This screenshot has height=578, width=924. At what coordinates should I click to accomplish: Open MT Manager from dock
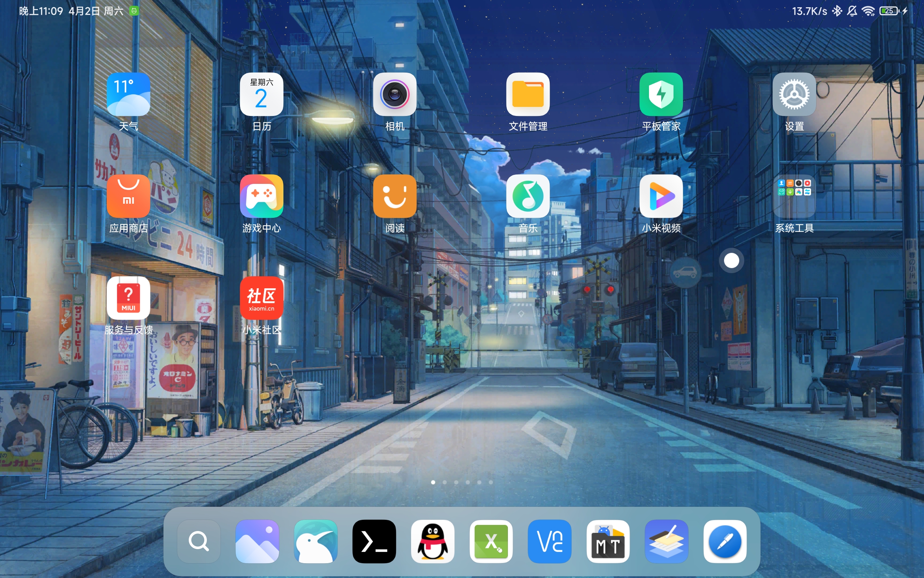pyautogui.click(x=608, y=541)
